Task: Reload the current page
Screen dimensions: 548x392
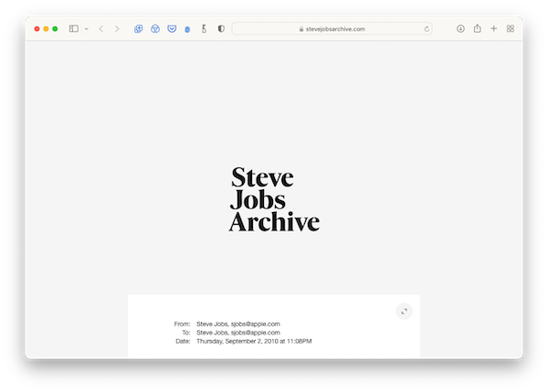Action: click(x=427, y=29)
